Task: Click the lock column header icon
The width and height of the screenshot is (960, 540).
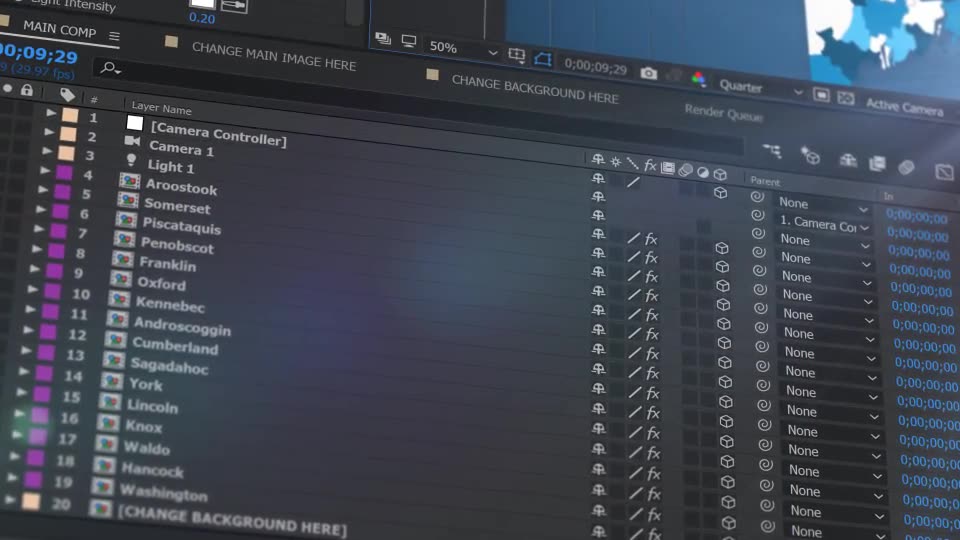Action: click(x=26, y=90)
